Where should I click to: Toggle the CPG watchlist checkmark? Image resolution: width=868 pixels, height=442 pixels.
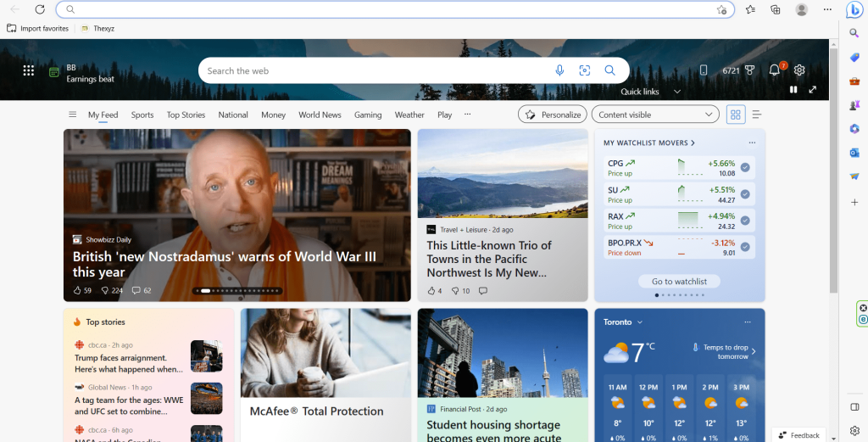[745, 167]
